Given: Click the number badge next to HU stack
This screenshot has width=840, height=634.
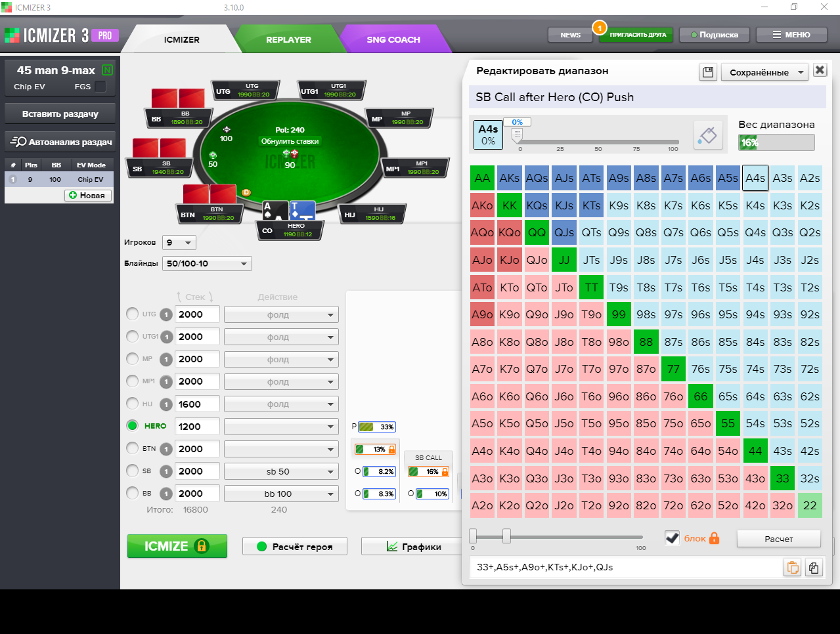Looking at the screenshot, I should click(x=166, y=404).
